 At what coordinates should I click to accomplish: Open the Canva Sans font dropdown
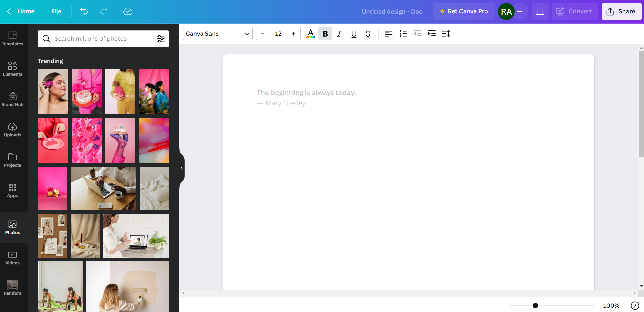(217, 34)
